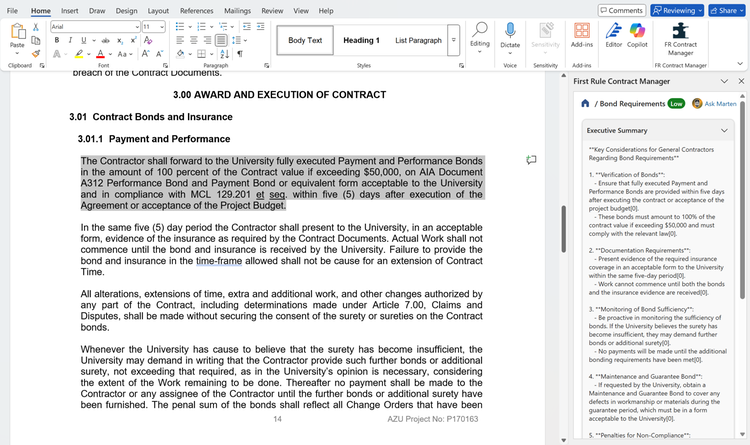Shrink the font size

click(159, 54)
